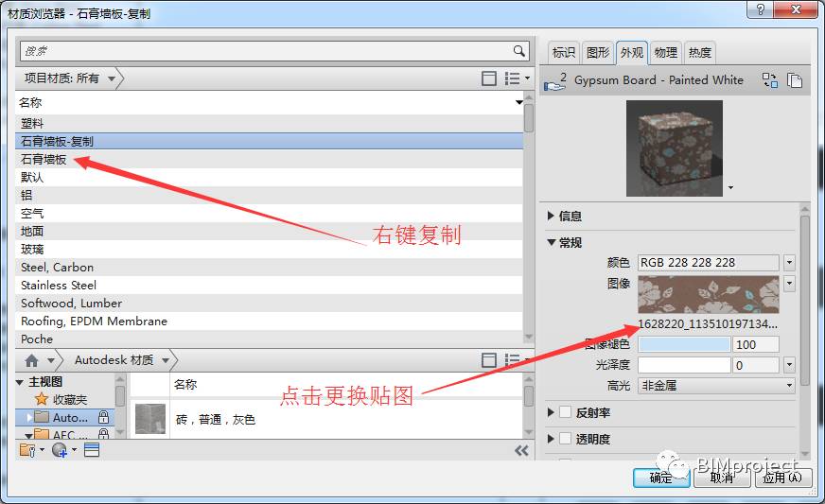Open the 光泽度 dropdown arrow
The width and height of the screenshot is (825, 504).
point(789,365)
